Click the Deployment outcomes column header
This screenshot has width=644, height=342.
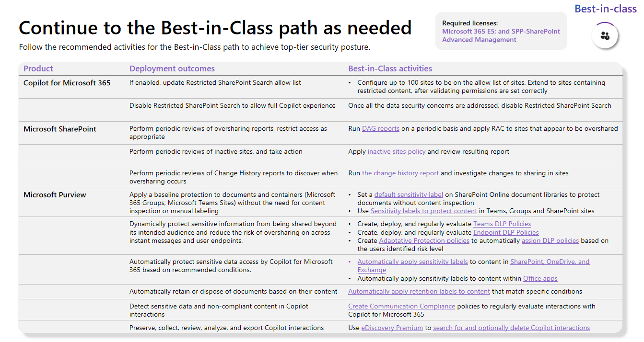coord(172,68)
